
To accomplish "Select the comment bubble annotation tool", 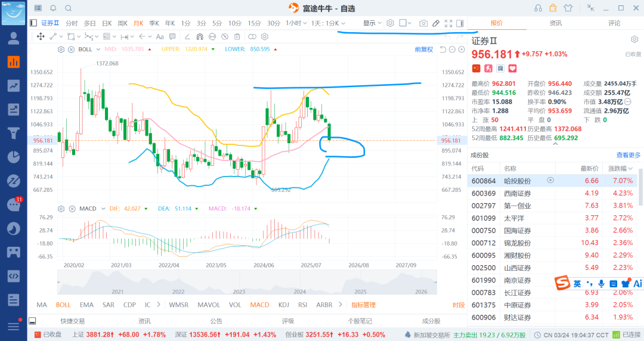I will (172, 36).
